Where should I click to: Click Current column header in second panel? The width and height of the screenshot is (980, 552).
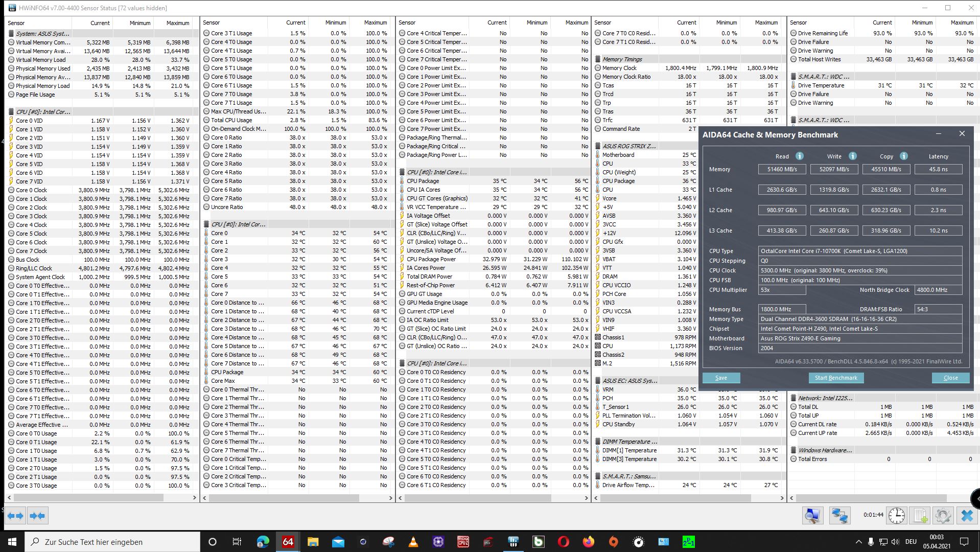pyautogui.click(x=288, y=23)
